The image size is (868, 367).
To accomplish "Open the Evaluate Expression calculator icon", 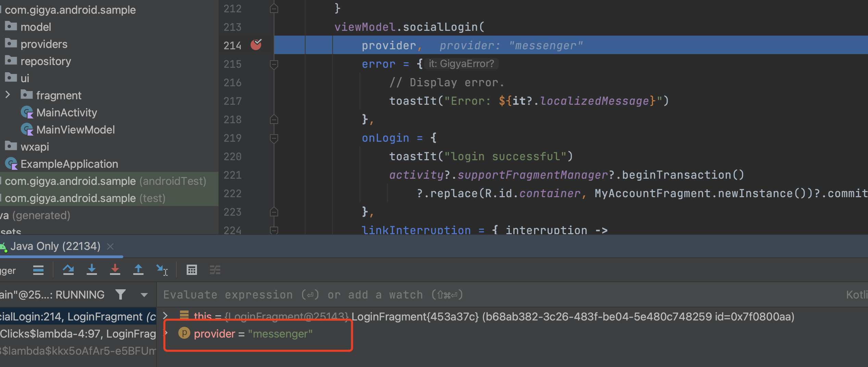I will [192, 270].
